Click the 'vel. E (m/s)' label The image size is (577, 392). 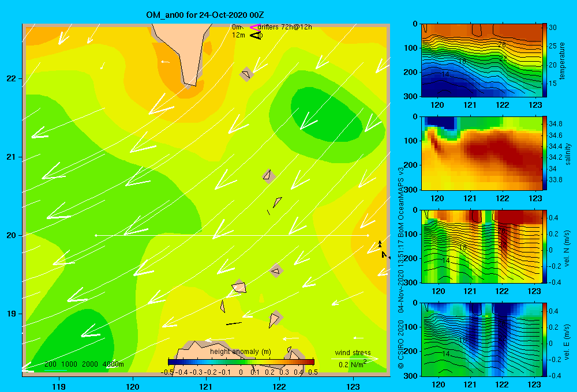(567, 341)
